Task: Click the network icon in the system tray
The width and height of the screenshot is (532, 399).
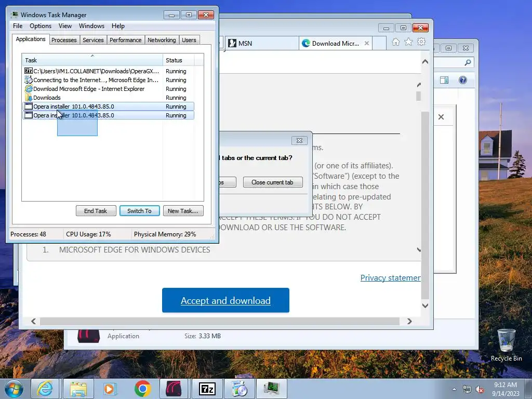Action: click(467, 390)
